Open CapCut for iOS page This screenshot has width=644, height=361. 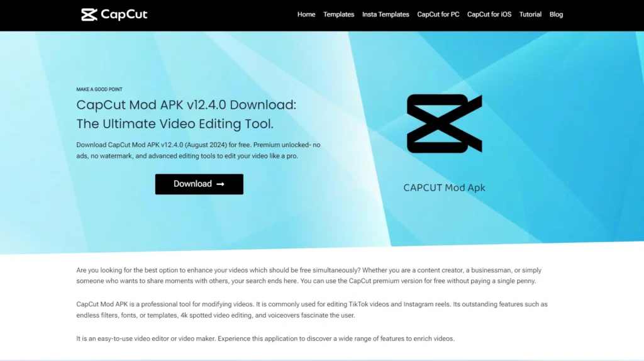pyautogui.click(x=489, y=14)
